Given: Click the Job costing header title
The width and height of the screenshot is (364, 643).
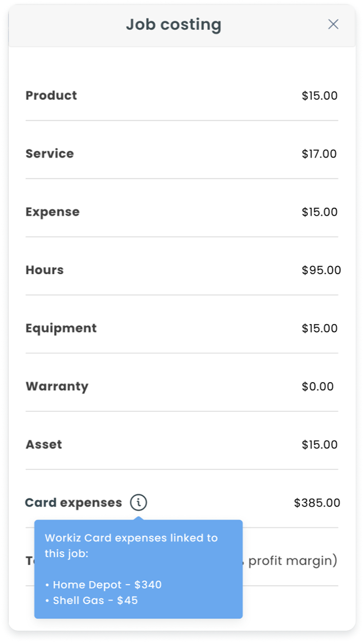Looking at the screenshot, I should 174,25.
